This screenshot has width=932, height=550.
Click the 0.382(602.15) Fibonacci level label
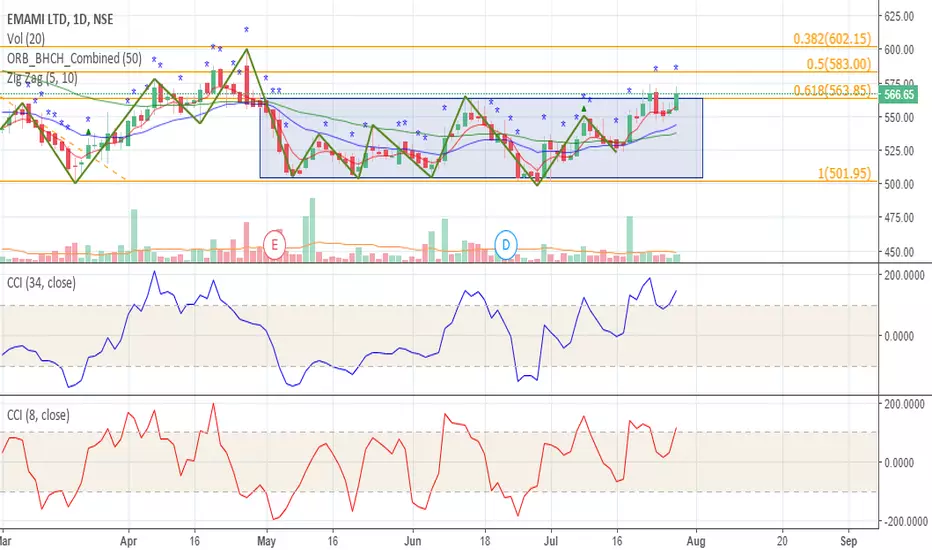832,39
